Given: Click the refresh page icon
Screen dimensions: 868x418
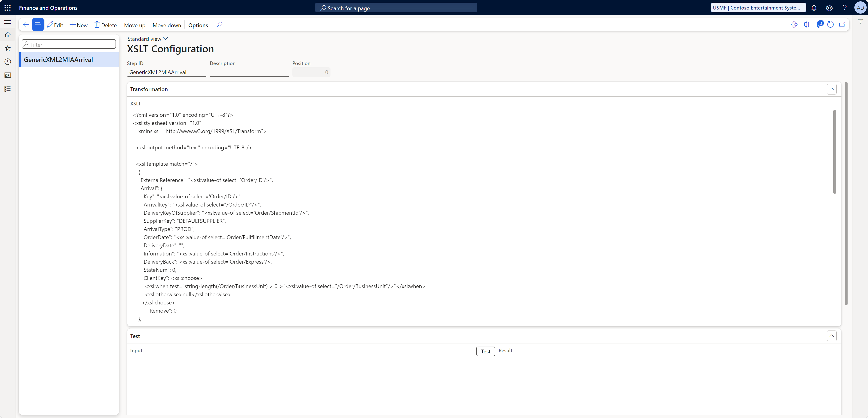Looking at the screenshot, I should [x=830, y=24].
